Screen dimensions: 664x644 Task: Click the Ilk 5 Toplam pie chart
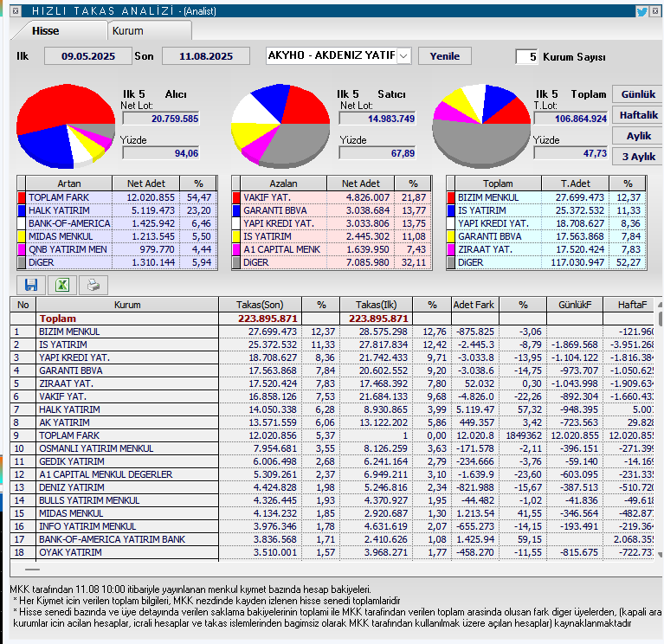click(x=481, y=126)
